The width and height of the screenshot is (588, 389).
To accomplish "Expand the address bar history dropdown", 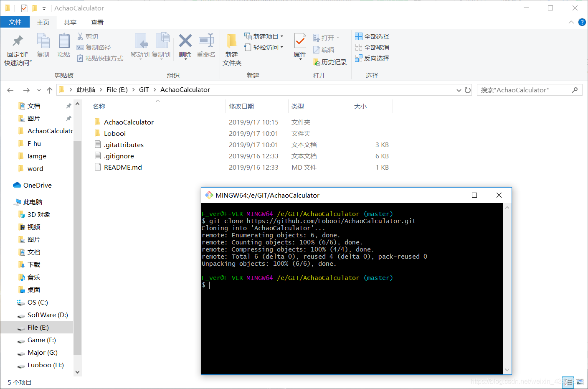I will [459, 90].
